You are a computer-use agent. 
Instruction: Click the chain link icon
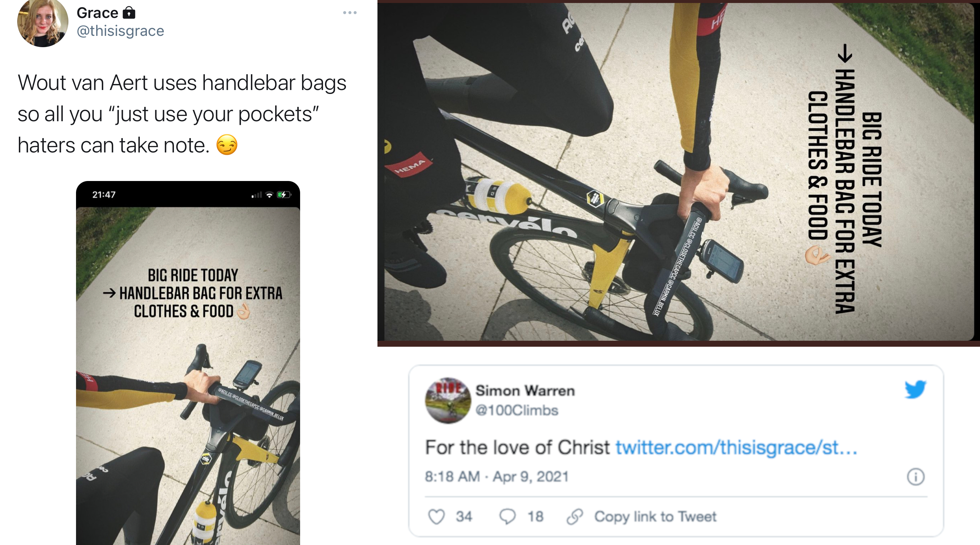tap(574, 517)
